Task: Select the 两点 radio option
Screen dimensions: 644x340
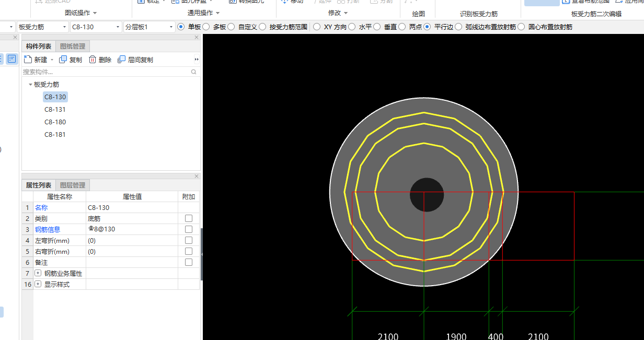Action: point(402,27)
